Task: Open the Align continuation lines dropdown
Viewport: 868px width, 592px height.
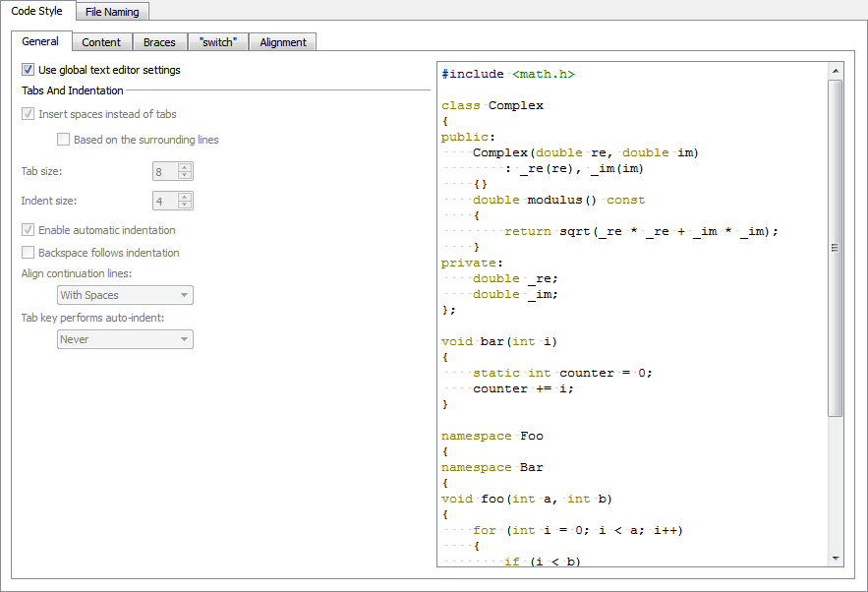Action: pyautogui.click(x=125, y=295)
